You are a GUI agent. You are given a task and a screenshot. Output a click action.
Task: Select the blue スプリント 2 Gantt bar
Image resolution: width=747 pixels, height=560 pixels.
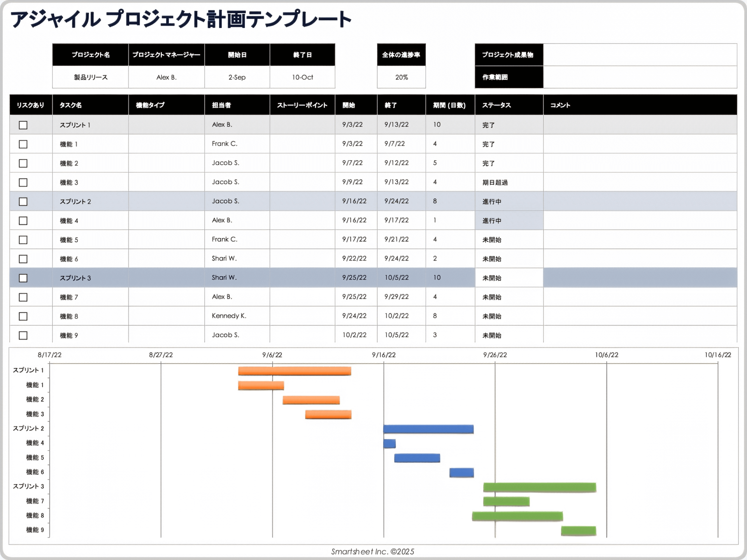(428, 429)
